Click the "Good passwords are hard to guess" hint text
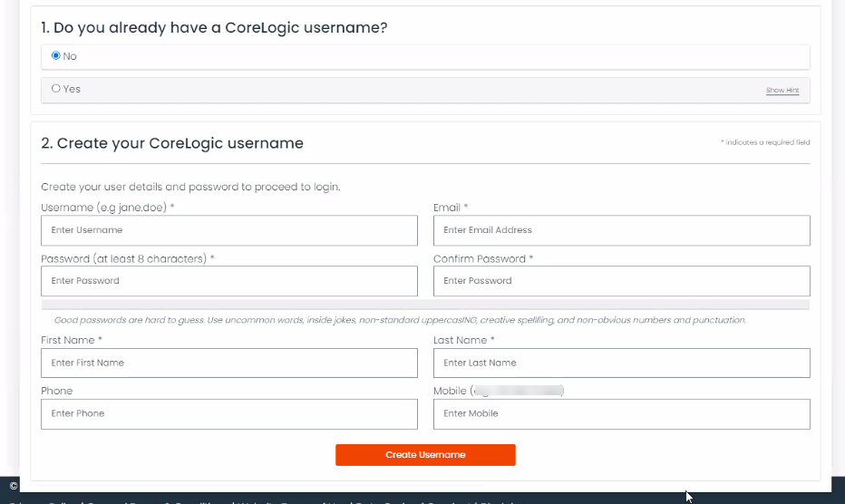Viewport: 845px width, 504px height. pos(399,320)
